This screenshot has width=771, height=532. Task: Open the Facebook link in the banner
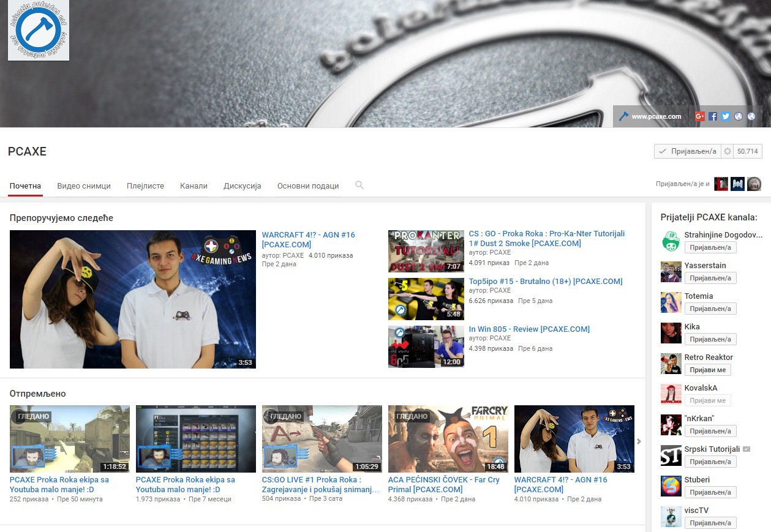(713, 116)
